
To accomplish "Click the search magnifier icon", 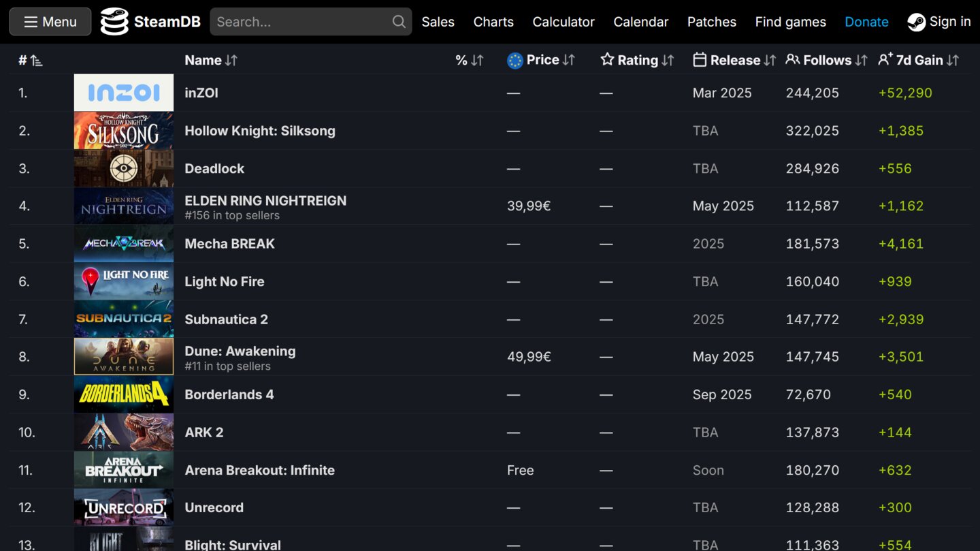I will pos(399,22).
